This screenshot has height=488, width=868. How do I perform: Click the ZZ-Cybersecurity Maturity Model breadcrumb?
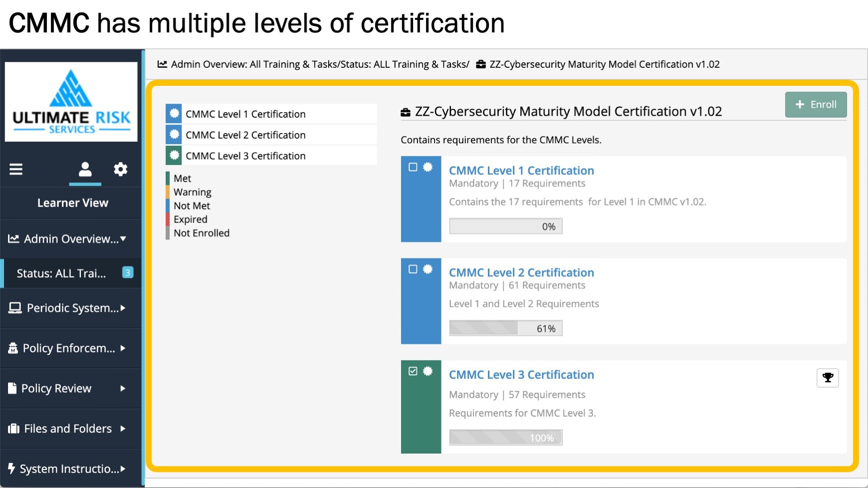(605, 64)
